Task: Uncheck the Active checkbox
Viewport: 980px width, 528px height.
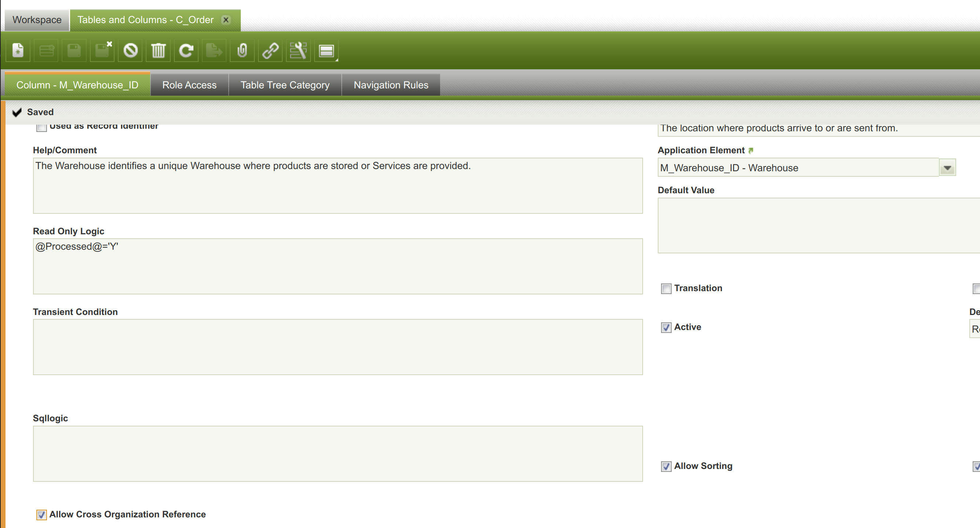Action: [666, 327]
